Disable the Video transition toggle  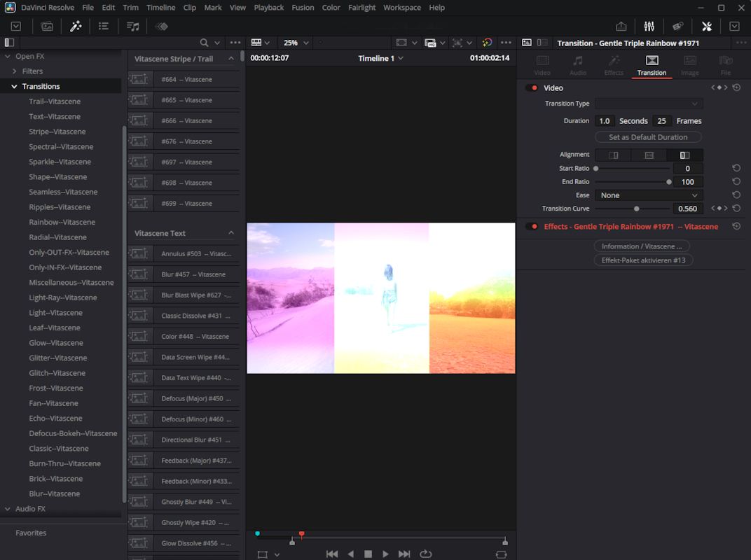point(532,88)
